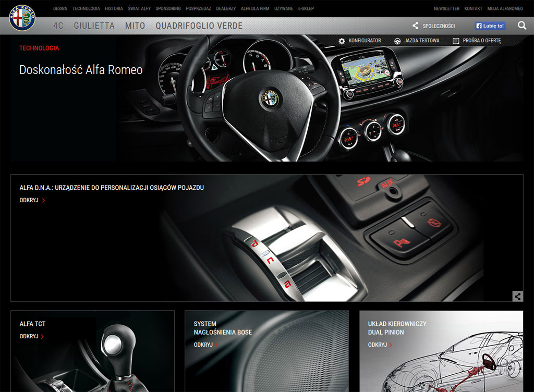The image size is (534, 392).
Task: Click 'SYSTEM NAGŁOŚNIENIA BOSE' card title
Action: pyautogui.click(x=223, y=328)
